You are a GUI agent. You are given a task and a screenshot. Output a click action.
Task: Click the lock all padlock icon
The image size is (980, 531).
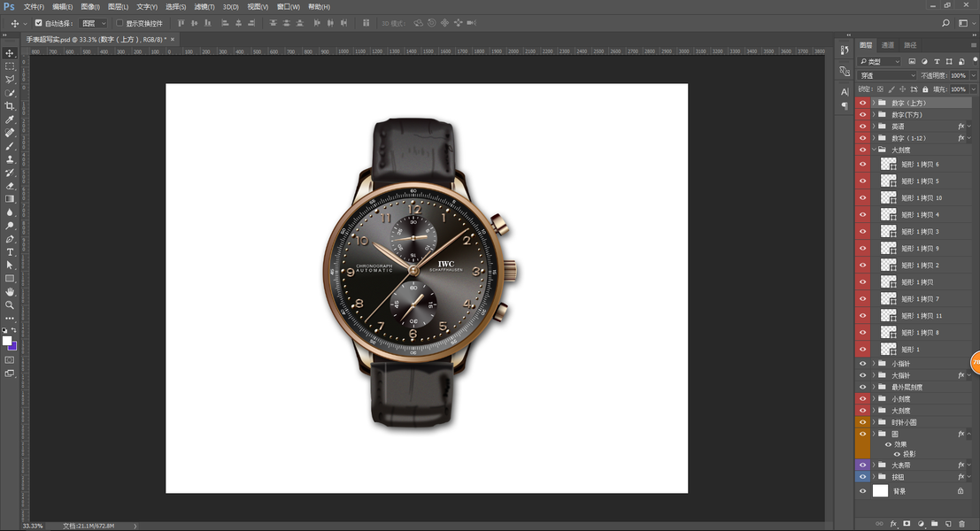click(x=926, y=89)
